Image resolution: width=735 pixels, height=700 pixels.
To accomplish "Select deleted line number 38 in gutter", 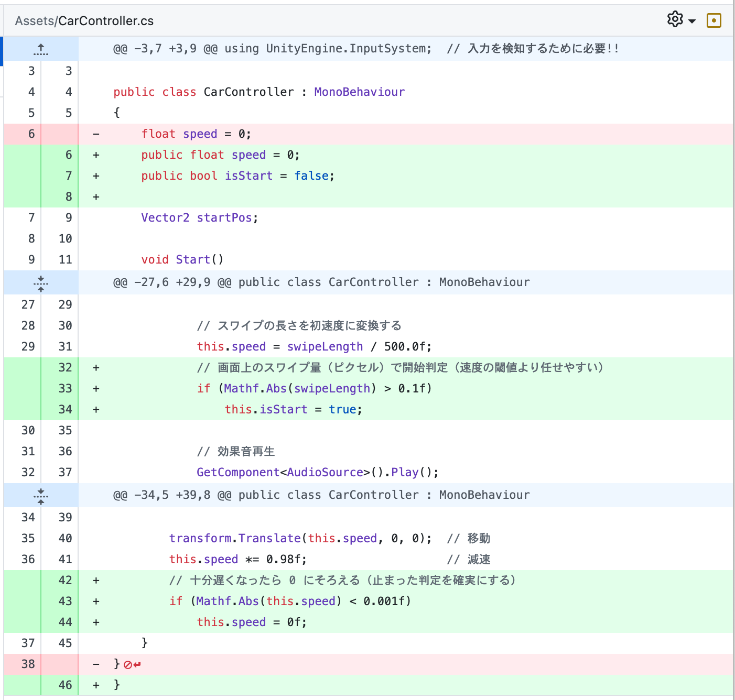I will 28,664.
